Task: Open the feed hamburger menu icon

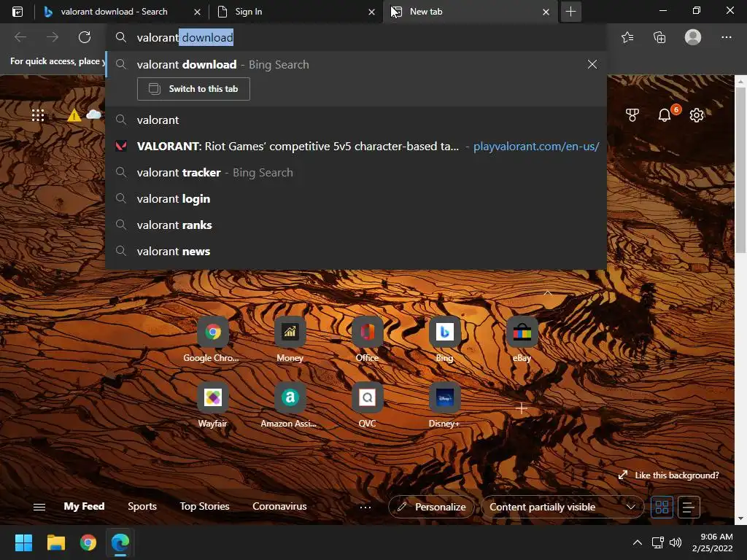Action: coord(39,507)
